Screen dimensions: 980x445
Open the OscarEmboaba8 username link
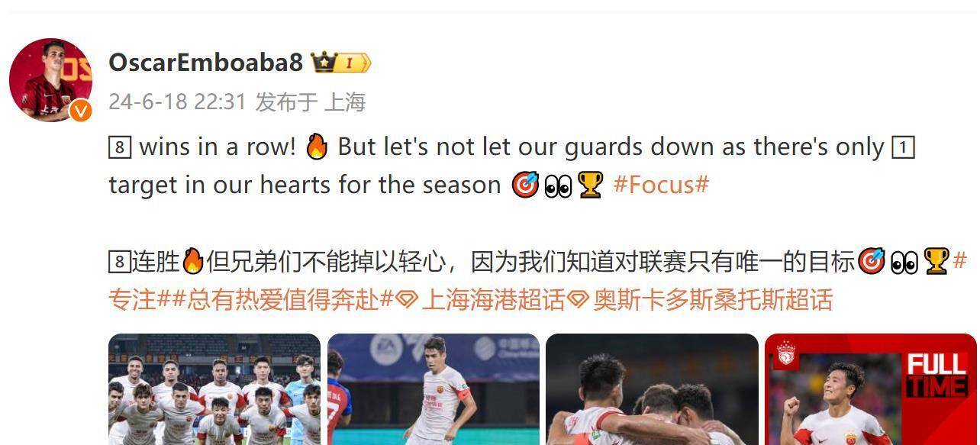[206, 63]
